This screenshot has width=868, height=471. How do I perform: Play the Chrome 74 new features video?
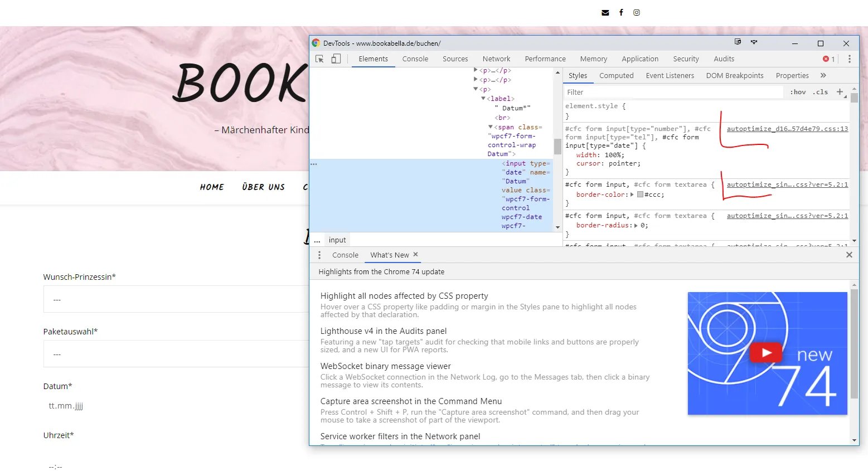[767, 353]
